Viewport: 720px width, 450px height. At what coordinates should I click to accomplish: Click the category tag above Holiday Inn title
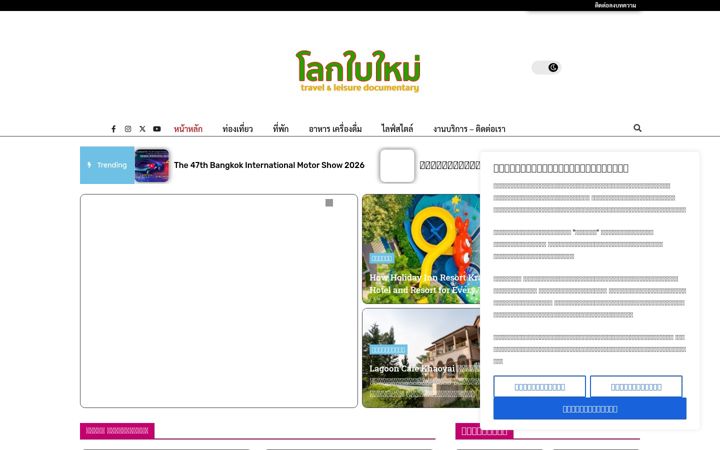tap(382, 259)
